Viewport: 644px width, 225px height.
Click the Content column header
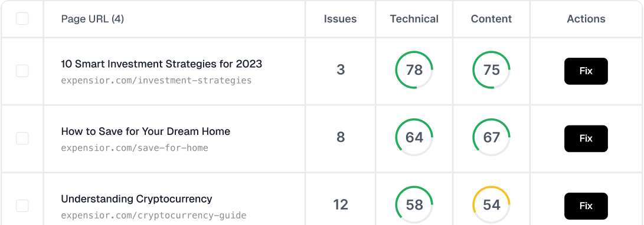[x=491, y=19]
